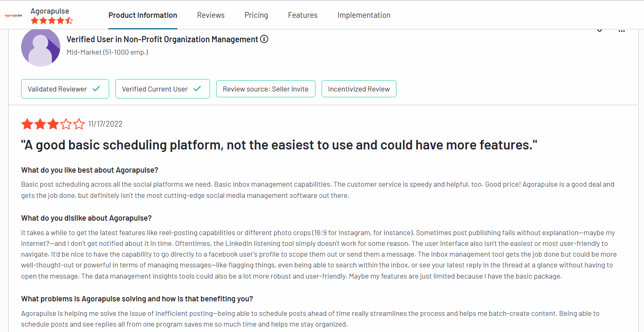Click the review date 11/17/2022
Image resolution: width=644 pixels, height=332 pixels.
click(105, 124)
